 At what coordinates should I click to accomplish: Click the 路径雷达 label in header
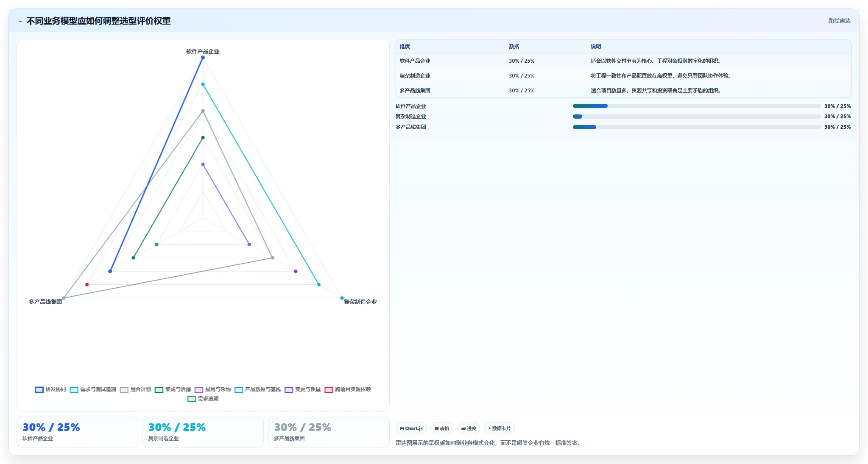(839, 20)
